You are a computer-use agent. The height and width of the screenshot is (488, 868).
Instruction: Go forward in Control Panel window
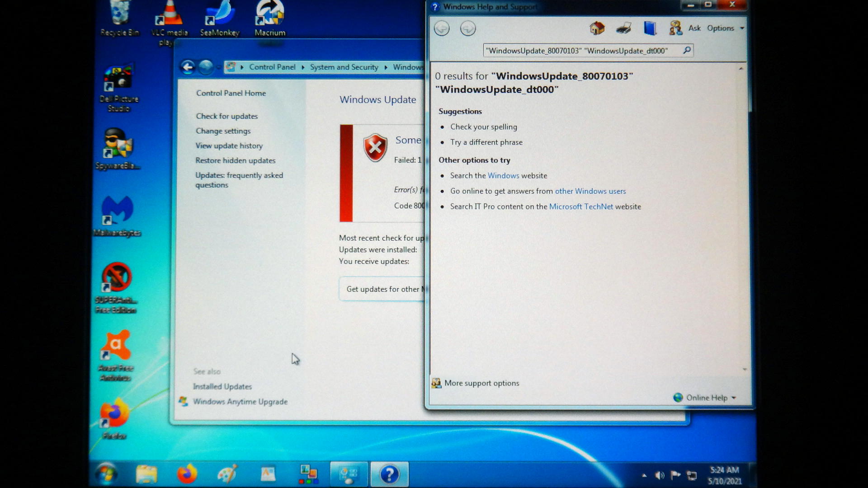coord(206,67)
